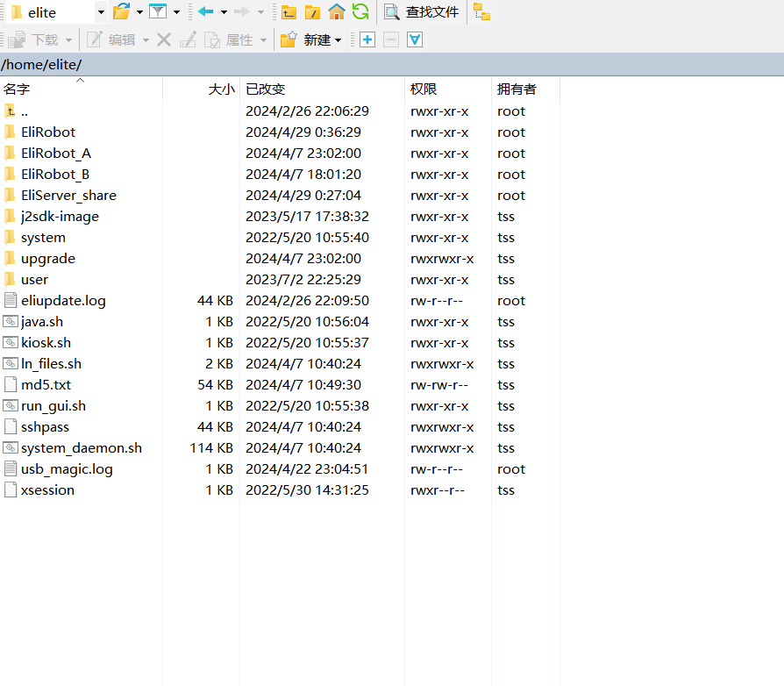The height and width of the screenshot is (686, 784).
Task: Click the select files plus icon
Action: pyautogui.click(x=367, y=39)
